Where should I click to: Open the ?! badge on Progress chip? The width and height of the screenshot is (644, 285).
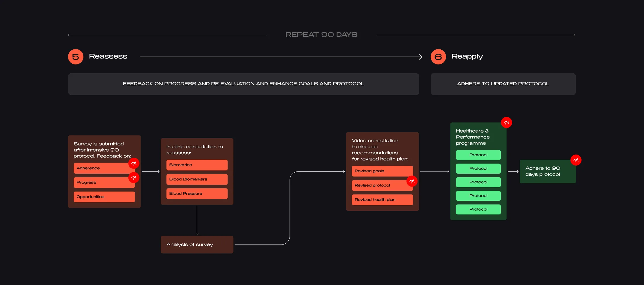134,178
